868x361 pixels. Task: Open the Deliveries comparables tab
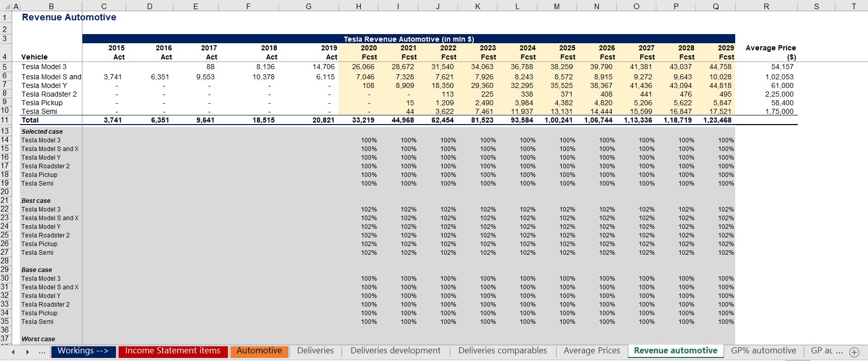[503, 351]
